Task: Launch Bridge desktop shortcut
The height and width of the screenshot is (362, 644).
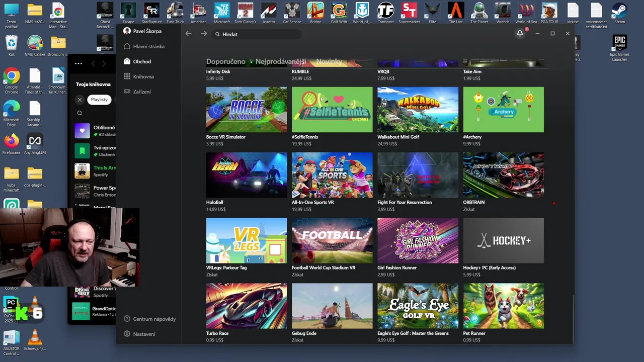Action: [315, 14]
